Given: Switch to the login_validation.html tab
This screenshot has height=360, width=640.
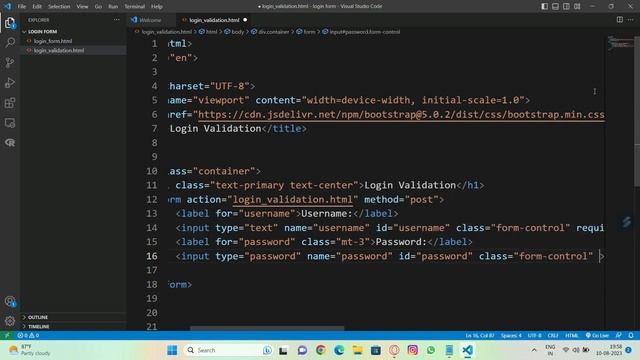Looking at the screenshot, I should [214, 20].
